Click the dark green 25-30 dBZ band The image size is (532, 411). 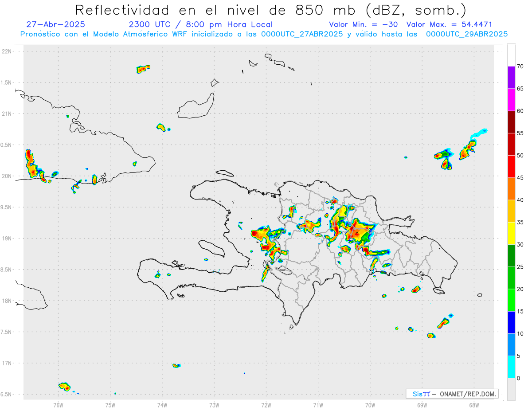(x=511, y=255)
